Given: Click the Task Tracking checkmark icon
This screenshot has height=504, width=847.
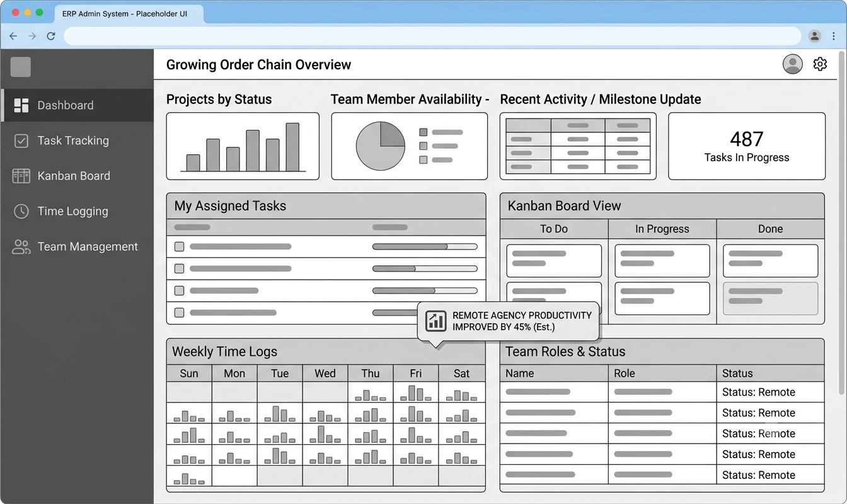Looking at the screenshot, I should [21, 140].
